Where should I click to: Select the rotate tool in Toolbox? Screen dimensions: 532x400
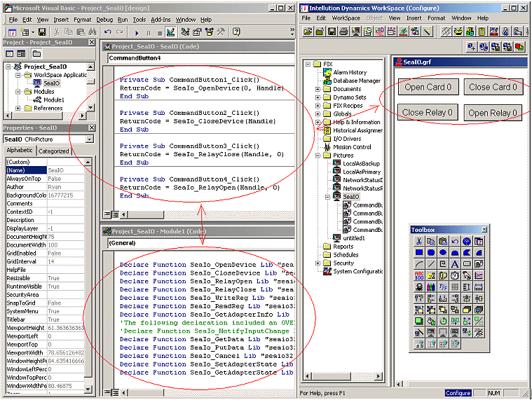pyautogui.click(x=443, y=321)
